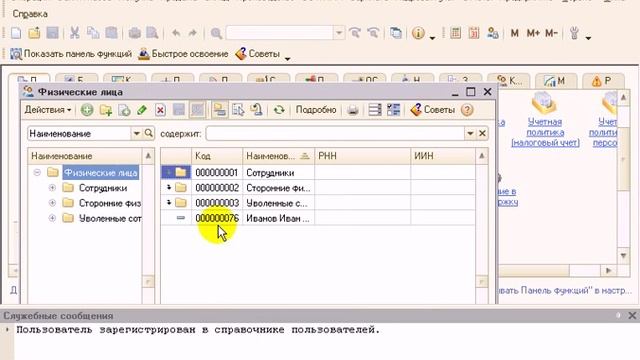Click the user with lock icon
640x360 pixels.
coord(493,33)
